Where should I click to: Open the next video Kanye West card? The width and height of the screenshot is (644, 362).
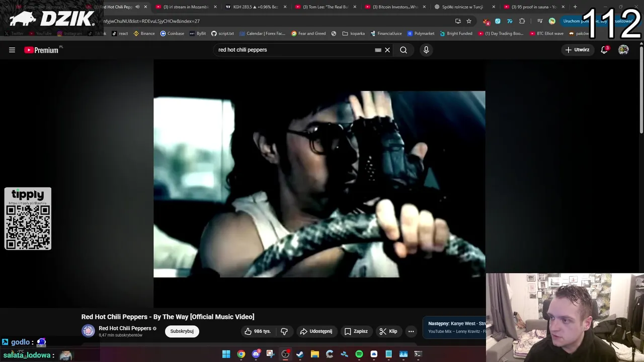click(454, 327)
